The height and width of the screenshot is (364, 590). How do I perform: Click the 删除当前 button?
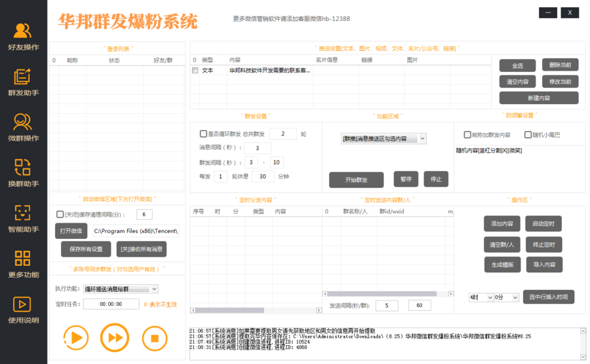pos(560,65)
